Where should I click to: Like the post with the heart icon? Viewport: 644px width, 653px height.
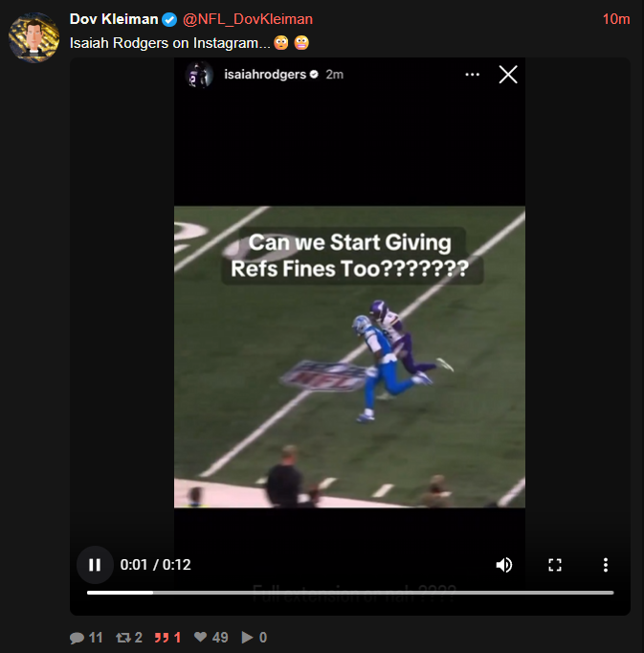(x=201, y=637)
